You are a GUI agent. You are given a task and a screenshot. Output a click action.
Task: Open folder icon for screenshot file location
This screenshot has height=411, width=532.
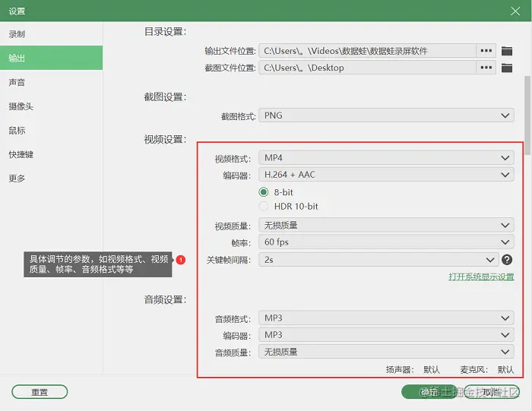point(507,68)
